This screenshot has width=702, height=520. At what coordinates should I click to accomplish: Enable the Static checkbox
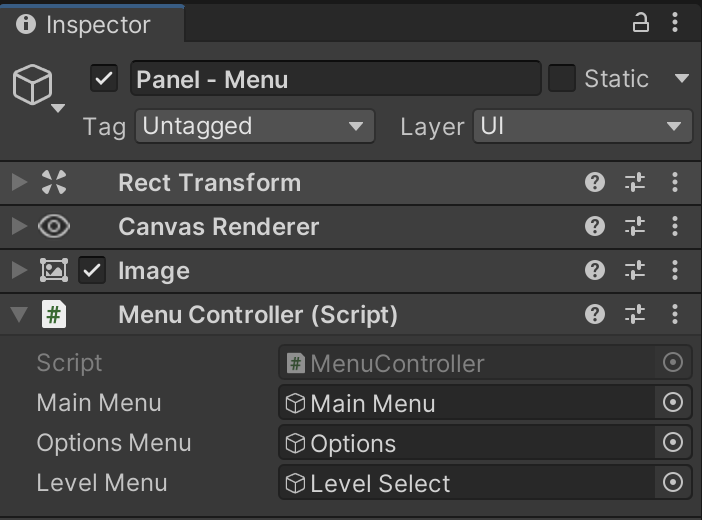562,78
